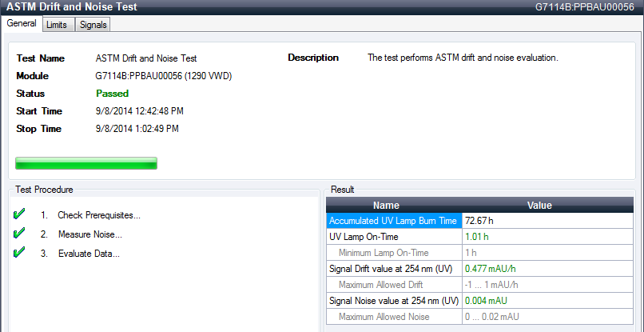Screen dimensions: 644x332
Task: Click the Passed status text
Action: pyautogui.click(x=112, y=94)
